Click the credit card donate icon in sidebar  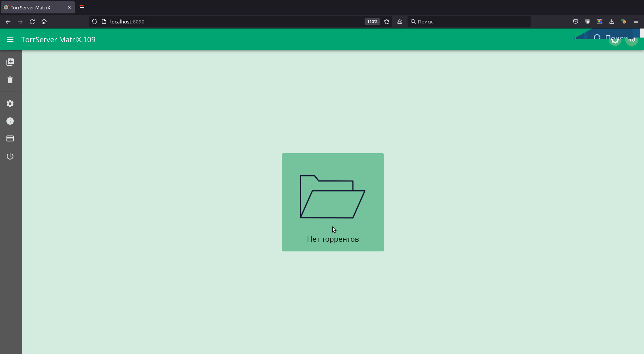10,138
